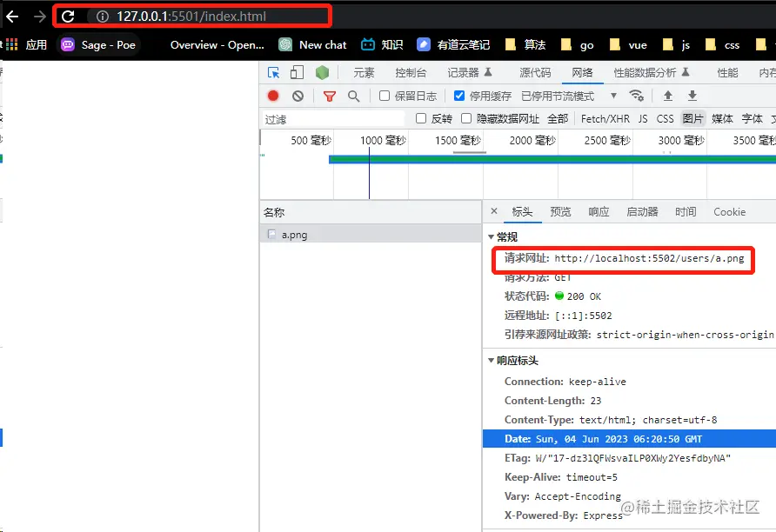Activate the inspect element picker icon
776x532 pixels.
coord(273,73)
